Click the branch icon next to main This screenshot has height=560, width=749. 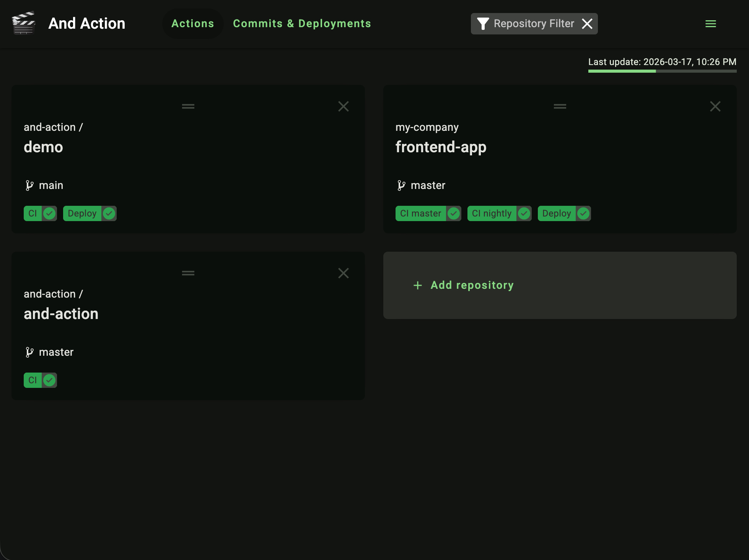[30, 185]
